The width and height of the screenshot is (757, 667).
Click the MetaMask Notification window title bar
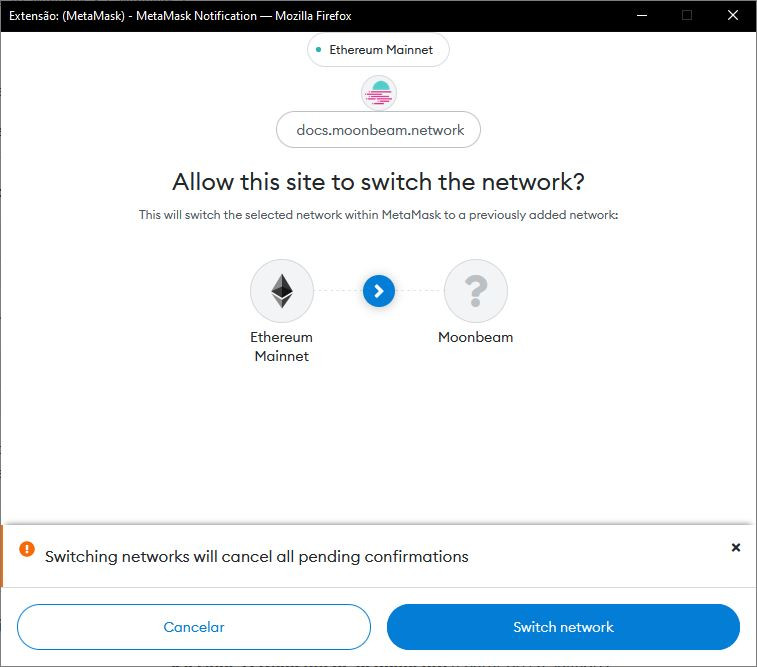click(x=300, y=15)
